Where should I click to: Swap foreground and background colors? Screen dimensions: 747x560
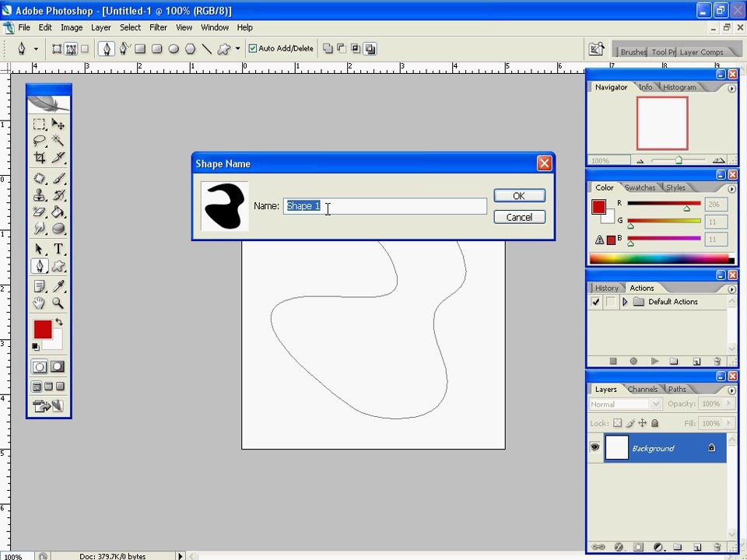tap(59, 322)
